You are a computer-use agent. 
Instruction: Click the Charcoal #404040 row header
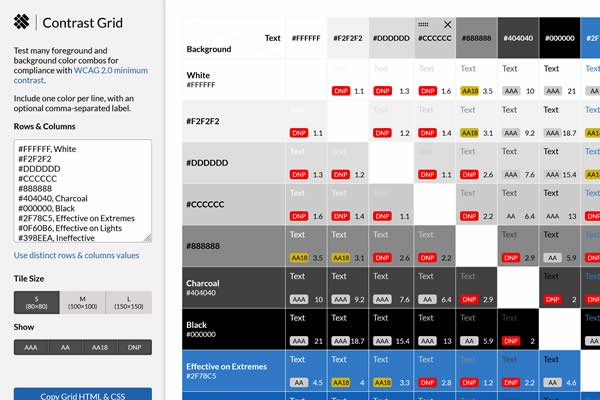point(233,288)
